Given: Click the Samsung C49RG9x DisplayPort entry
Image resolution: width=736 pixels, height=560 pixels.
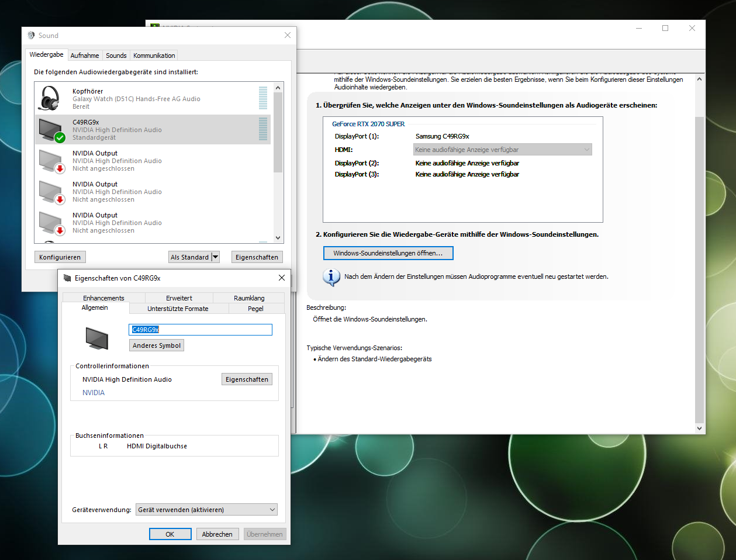Looking at the screenshot, I should [443, 136].
